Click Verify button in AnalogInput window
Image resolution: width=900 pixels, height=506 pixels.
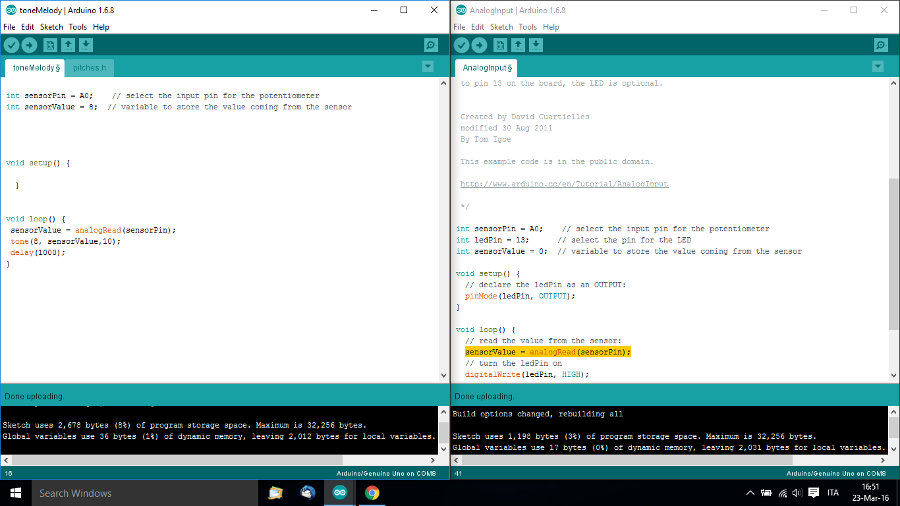[x=461, y=45]
